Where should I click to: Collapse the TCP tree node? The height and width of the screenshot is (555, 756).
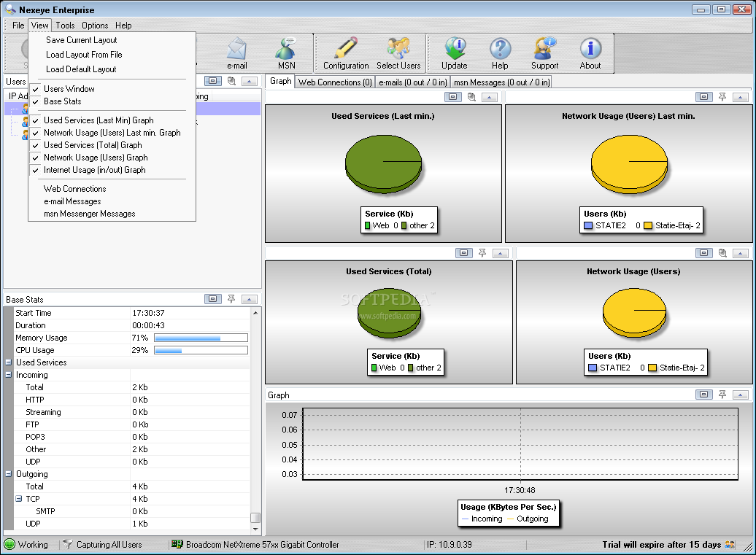click(18, 499)
